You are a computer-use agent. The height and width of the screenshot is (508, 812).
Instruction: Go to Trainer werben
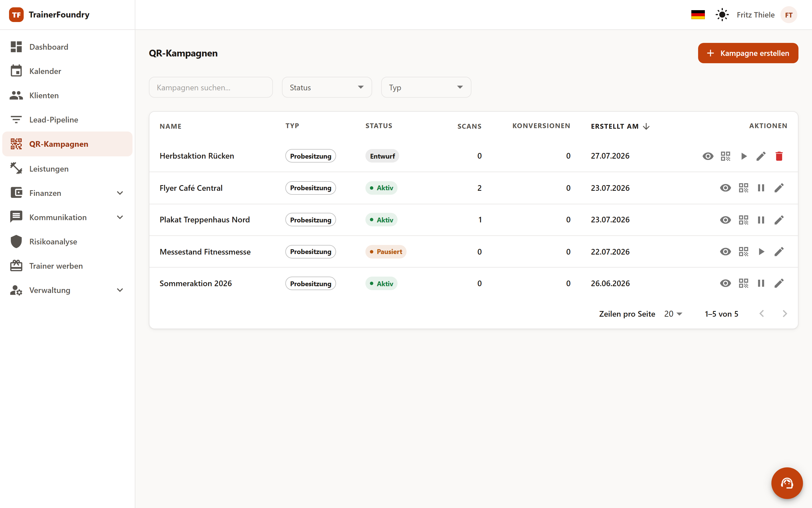tap(67, 266)
